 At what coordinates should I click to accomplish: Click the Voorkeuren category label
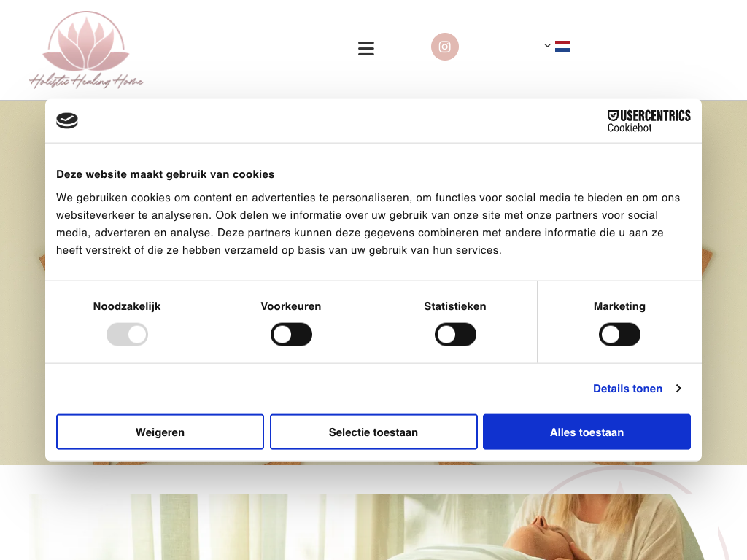291,306
